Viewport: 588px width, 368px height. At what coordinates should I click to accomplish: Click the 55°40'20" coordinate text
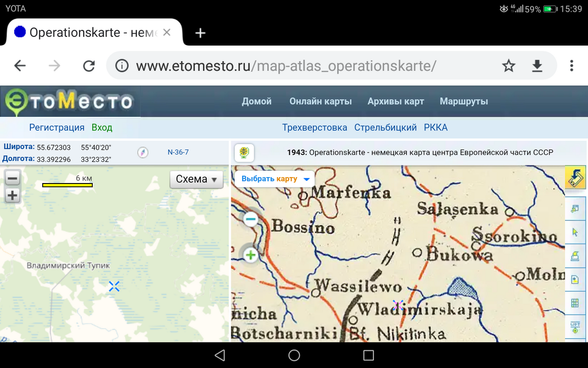coord(96,147)
